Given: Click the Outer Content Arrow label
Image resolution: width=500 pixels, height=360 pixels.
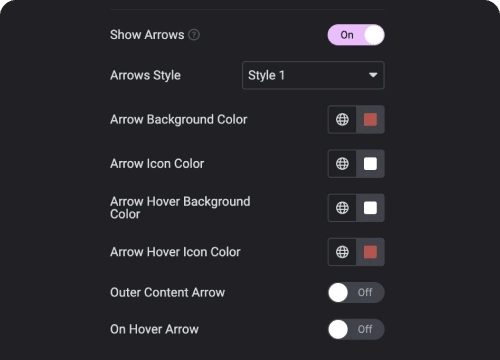Looking at the screenshot, I should (168, 292).
